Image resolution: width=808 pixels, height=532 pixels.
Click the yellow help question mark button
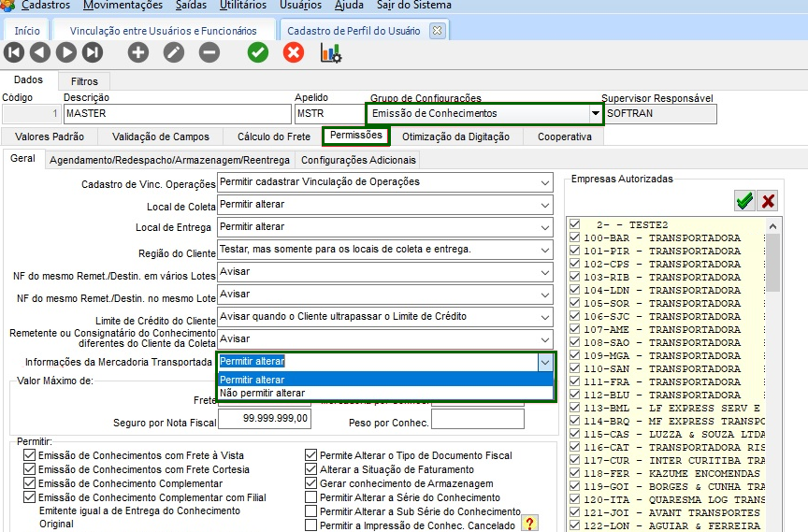[x=530, y=523]
